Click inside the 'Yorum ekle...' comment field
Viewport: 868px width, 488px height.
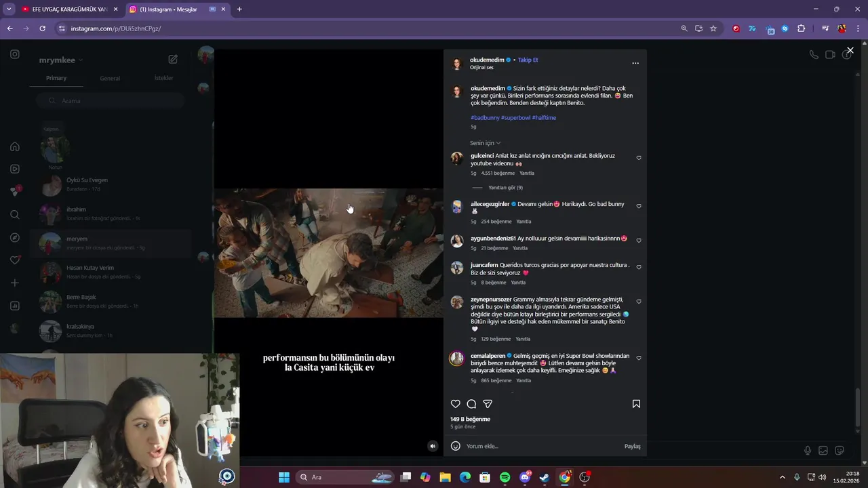(x=542, y=446)
